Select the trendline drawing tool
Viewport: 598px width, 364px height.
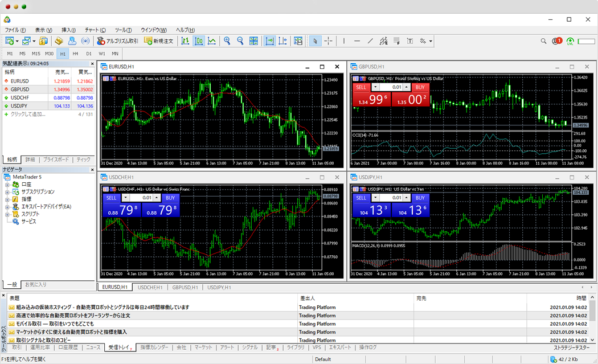[x=370, y=41]
